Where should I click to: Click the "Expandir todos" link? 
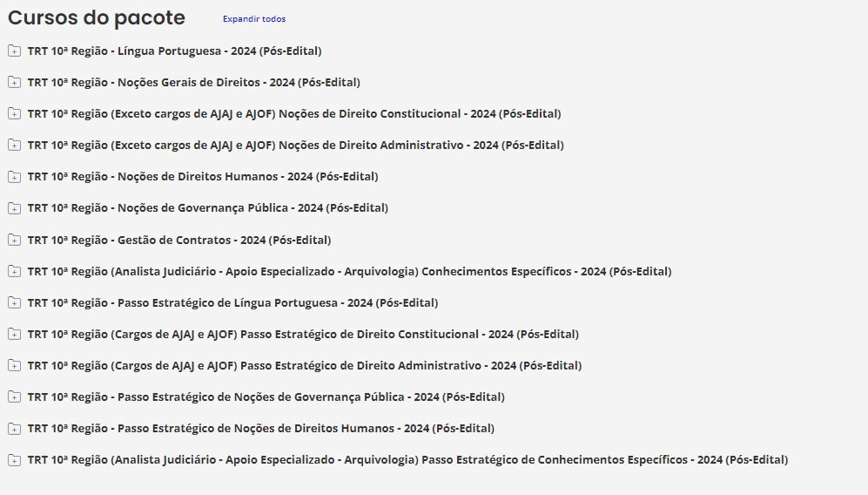(x=253, y=19)
